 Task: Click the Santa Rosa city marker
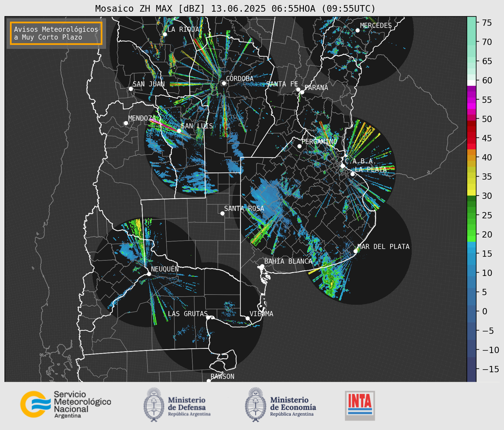coord(222,213)
